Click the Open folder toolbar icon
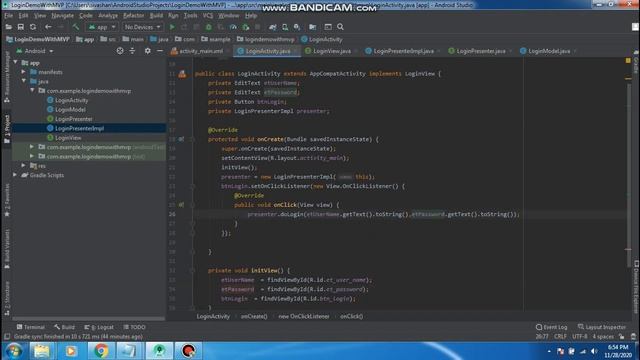Image resolution: width=640 pixels, height=360 pixels. tap(9, 27)
